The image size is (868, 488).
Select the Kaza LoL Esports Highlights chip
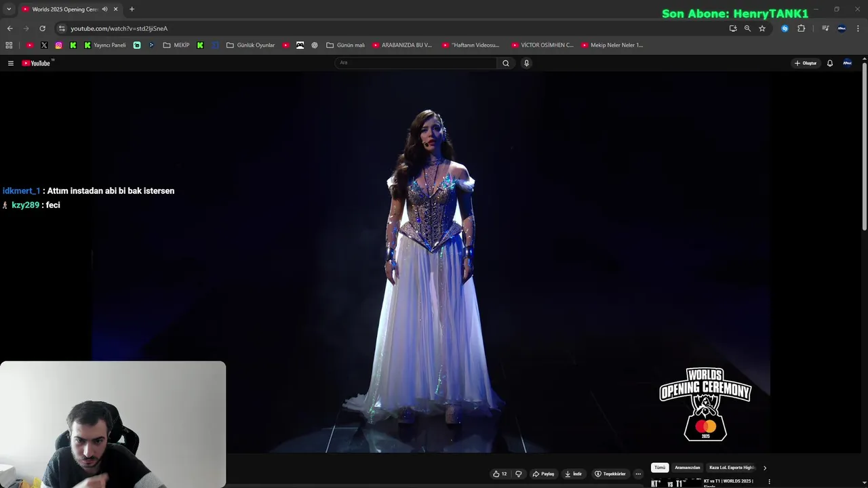[732, 468]
